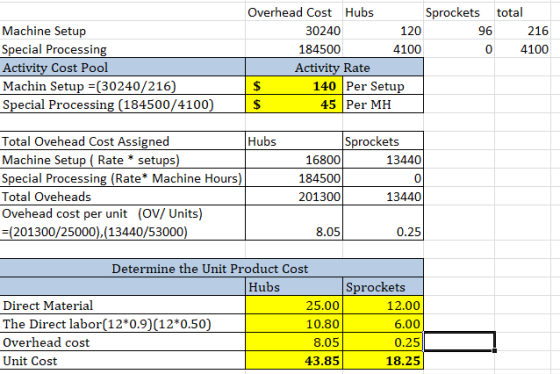Select the 13440 cell in Total Oveheads row
The width and height of the screenshot is (560, 374).
tap(383, 196)
